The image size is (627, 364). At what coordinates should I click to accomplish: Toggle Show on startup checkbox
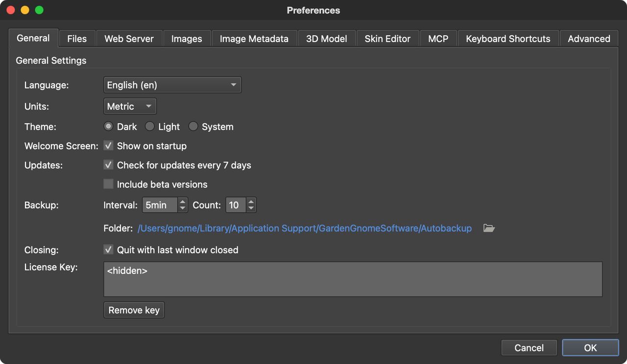tap(108, 146)
